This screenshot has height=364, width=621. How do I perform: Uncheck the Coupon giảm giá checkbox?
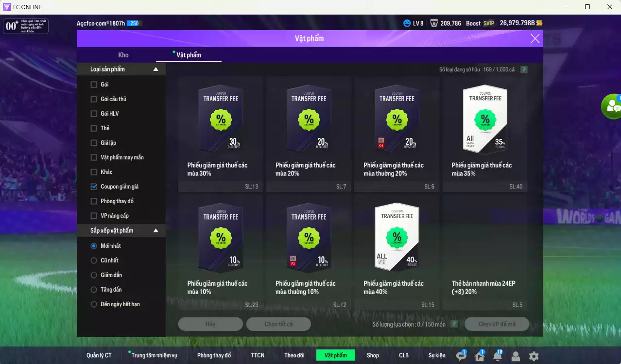[94, 187]
